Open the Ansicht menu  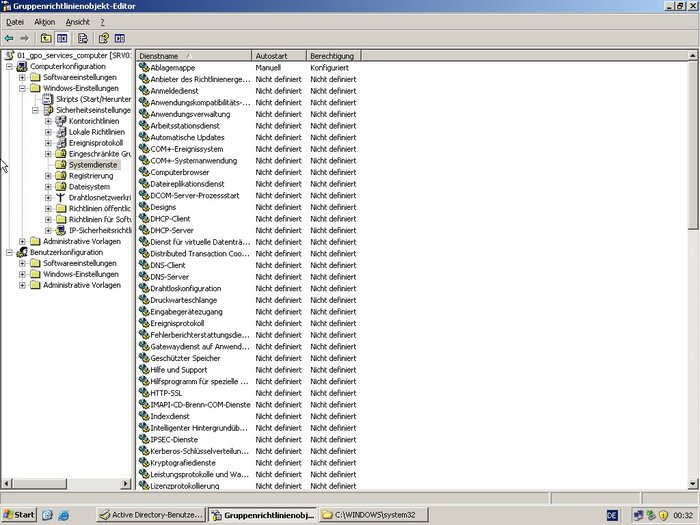pyautogui.click(x=78, y=22)
